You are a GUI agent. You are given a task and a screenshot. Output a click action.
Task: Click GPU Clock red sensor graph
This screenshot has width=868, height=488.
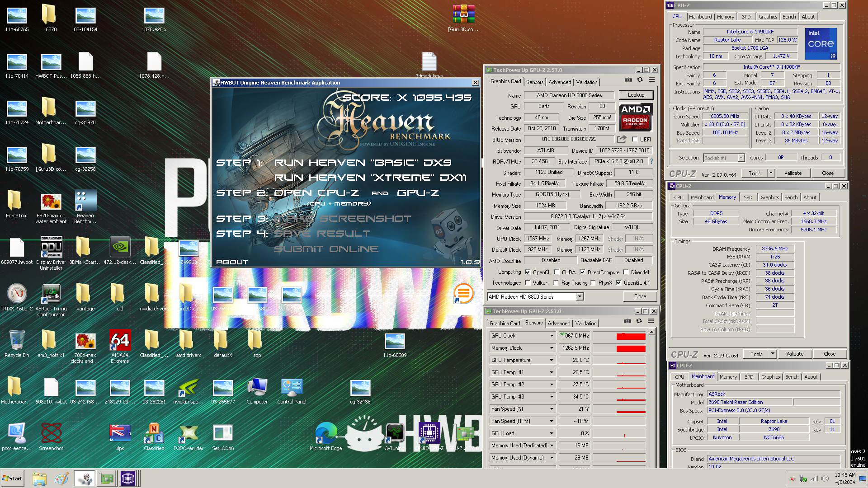(619, 336)
